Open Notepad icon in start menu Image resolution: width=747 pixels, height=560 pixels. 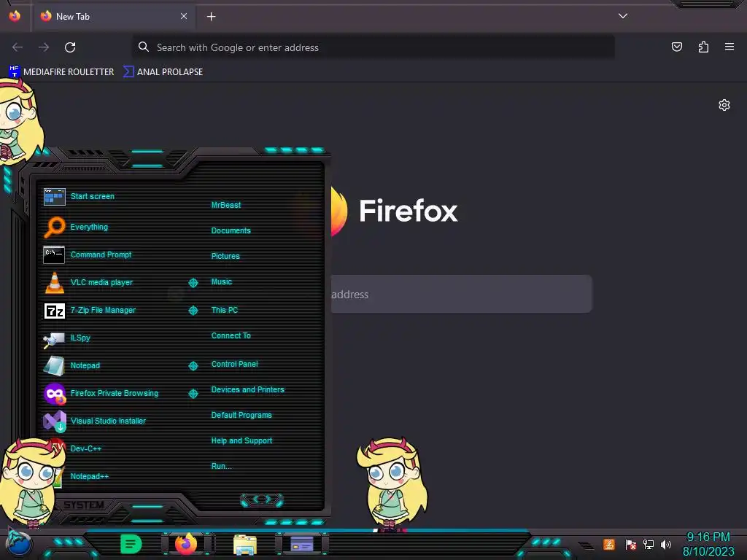[54, 366]
